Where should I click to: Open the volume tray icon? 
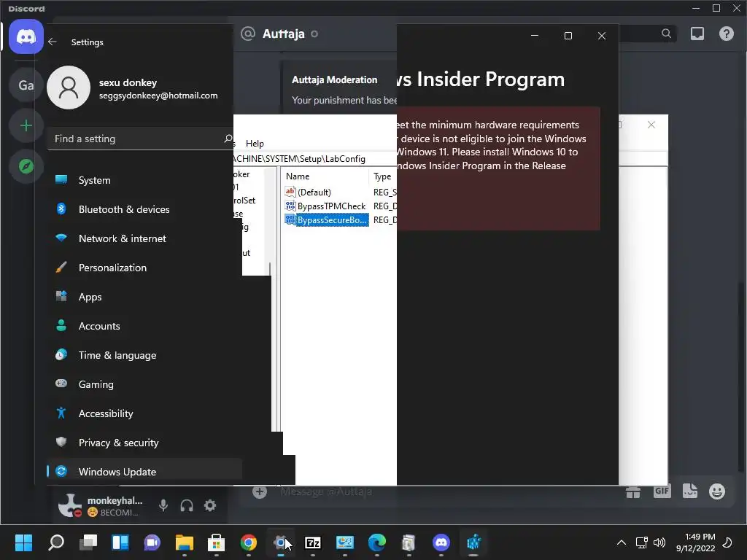659,542
